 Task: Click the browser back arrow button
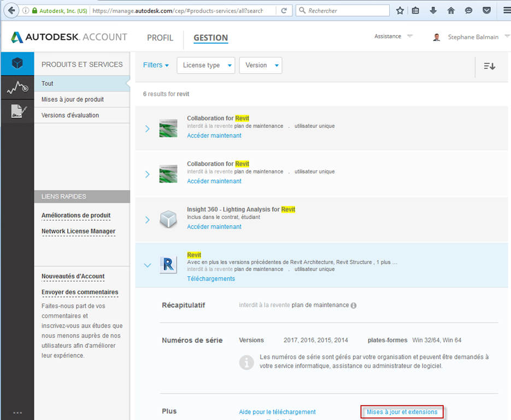tap(12, 10)
